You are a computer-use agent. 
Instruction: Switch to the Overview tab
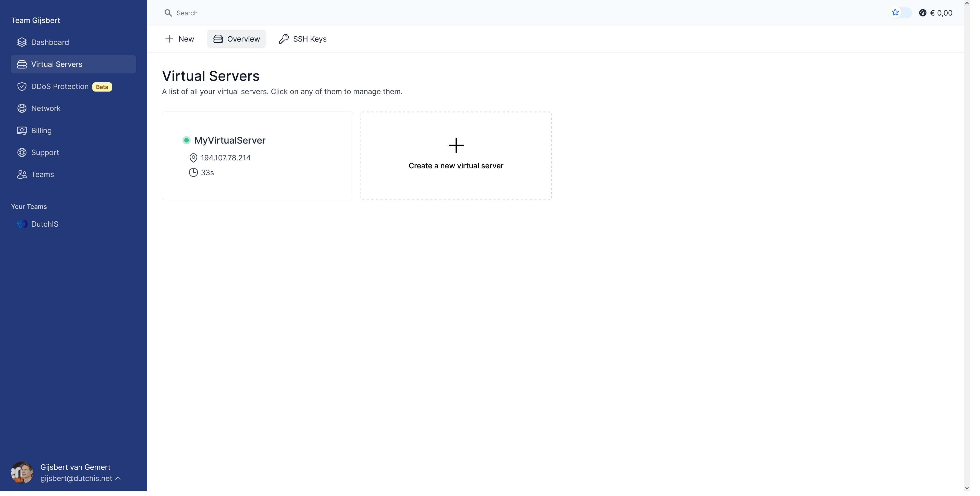pos(236,39)
